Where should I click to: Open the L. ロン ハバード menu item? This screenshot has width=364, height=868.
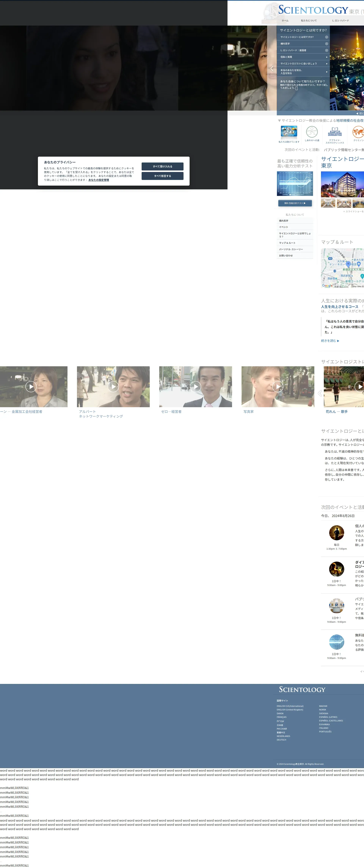coord(340,21)
